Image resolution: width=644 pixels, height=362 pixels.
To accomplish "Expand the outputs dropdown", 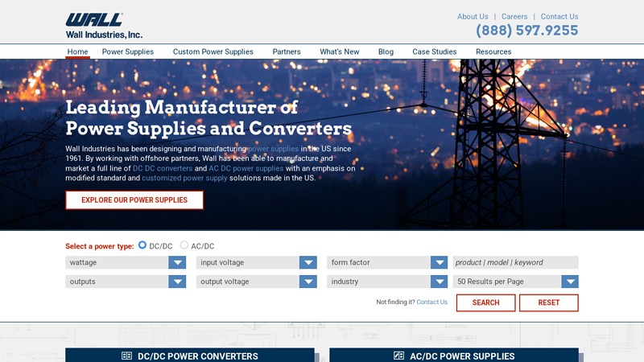I will point(126,282).
